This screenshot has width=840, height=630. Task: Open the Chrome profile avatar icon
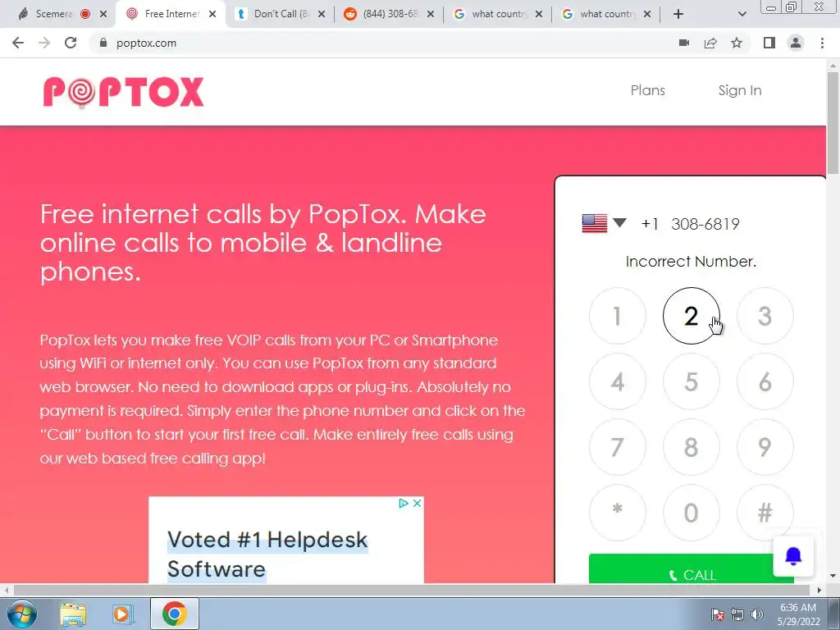coord(796,43)
